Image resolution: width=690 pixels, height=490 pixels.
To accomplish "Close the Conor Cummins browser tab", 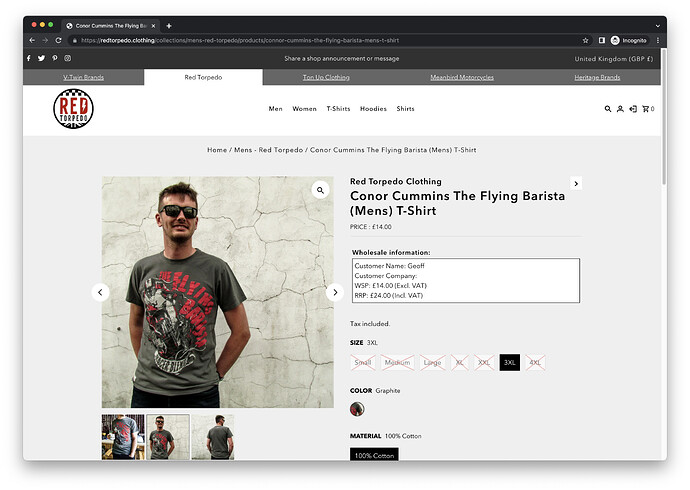I will tap(153, 26).
